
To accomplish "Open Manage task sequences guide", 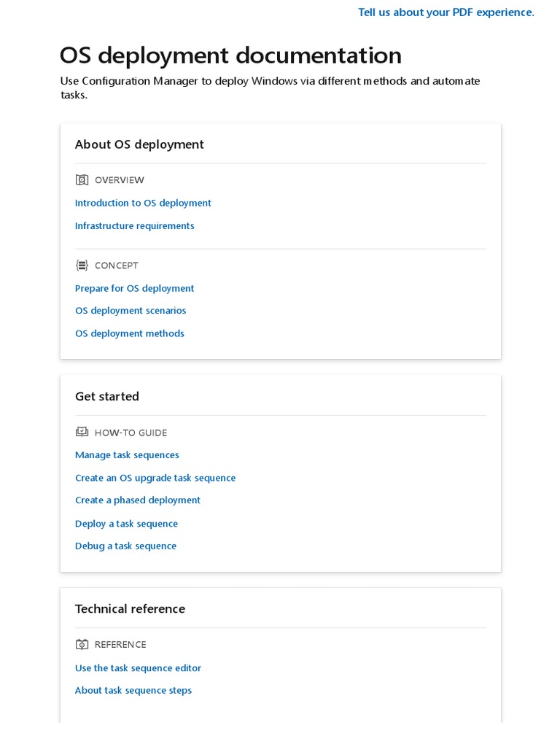I will pos(127,455).
